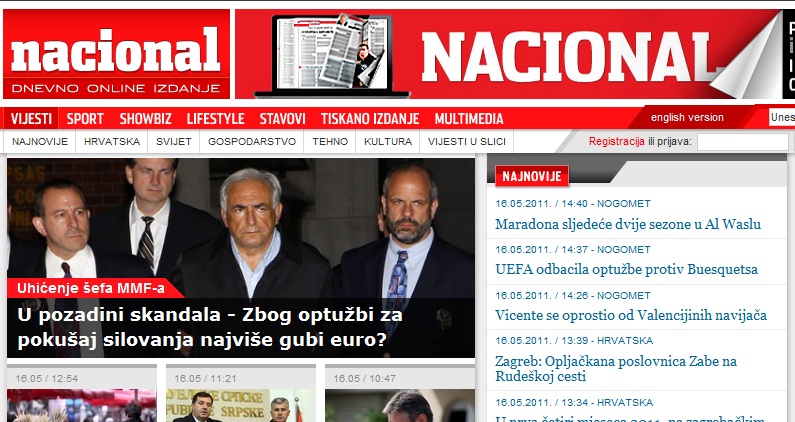Open the MULTIMEDIA section
Screen dimensions: 795x422
coord(469,119)
